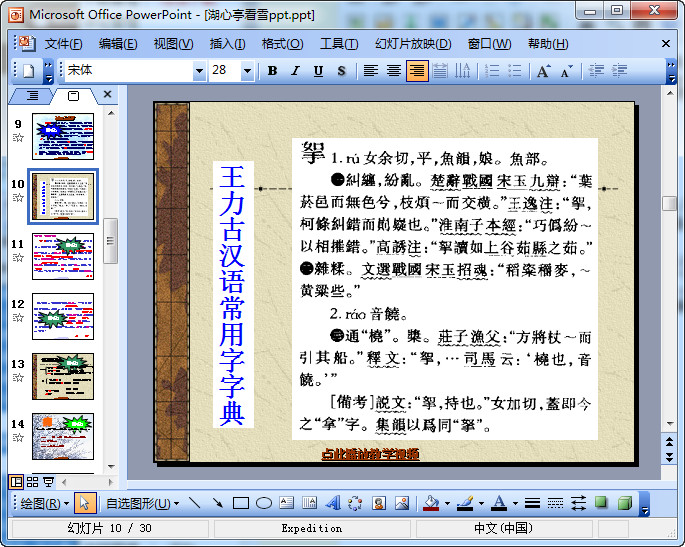Open the 视图(V) menu

(x=173, y=44)
